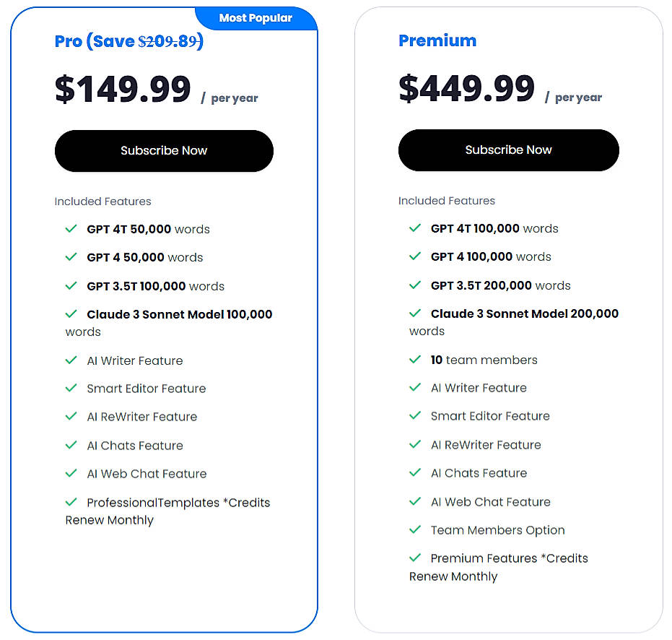Click Included Features label on the Pro card
This screenshot has height=640, width=672.
[x=103, y=202]
